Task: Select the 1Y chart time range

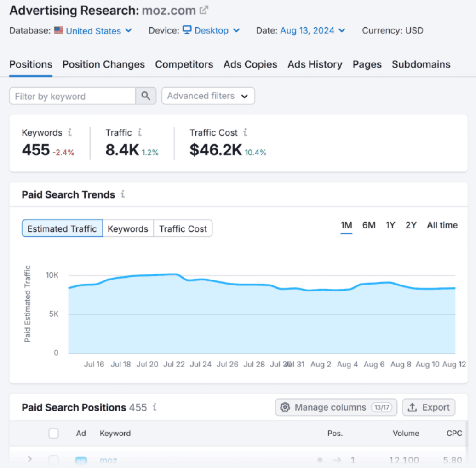Action: (x=390, y=225)
